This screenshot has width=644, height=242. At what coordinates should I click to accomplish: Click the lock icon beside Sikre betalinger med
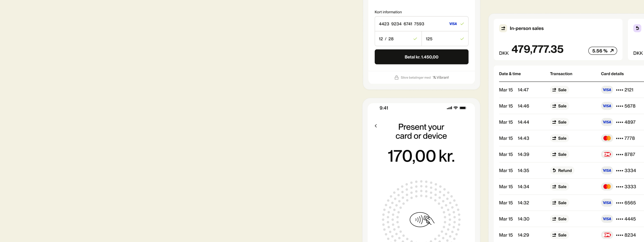coord(396,77)
